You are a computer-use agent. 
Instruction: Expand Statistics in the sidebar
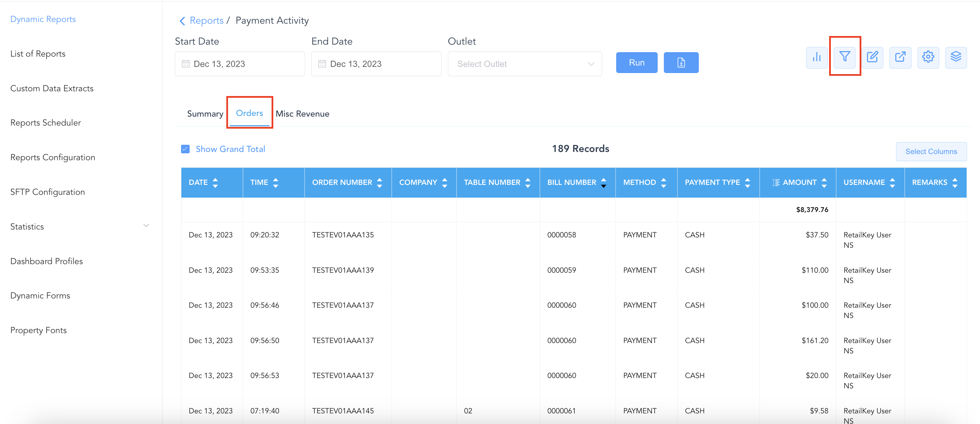click(146, 226)
